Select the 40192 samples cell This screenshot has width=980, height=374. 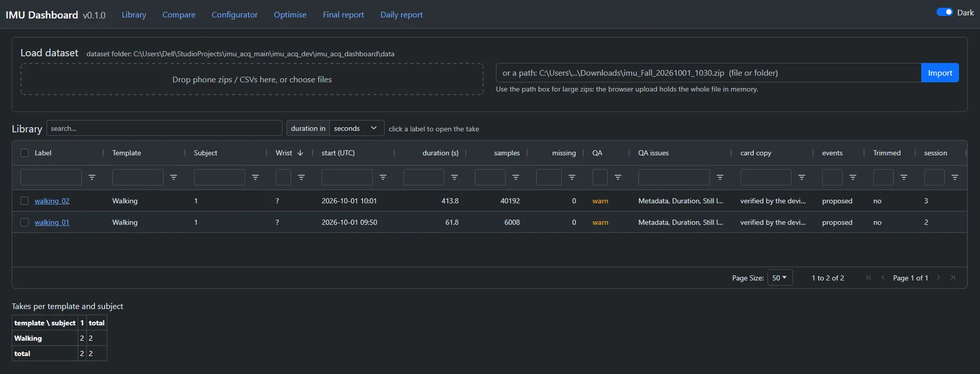click(x=510, y=201)
